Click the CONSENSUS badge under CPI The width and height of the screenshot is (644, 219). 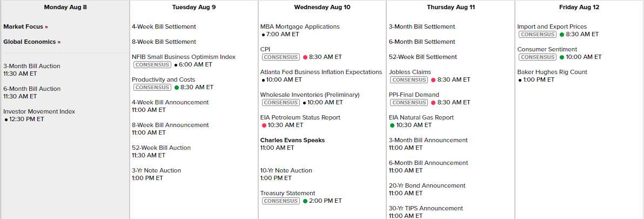tap(281, 57)
